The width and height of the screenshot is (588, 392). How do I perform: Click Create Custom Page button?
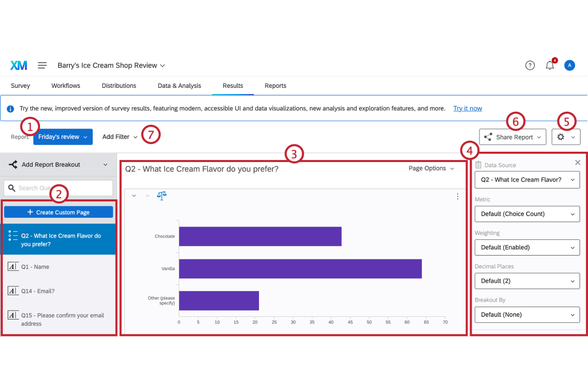point(58,212)
